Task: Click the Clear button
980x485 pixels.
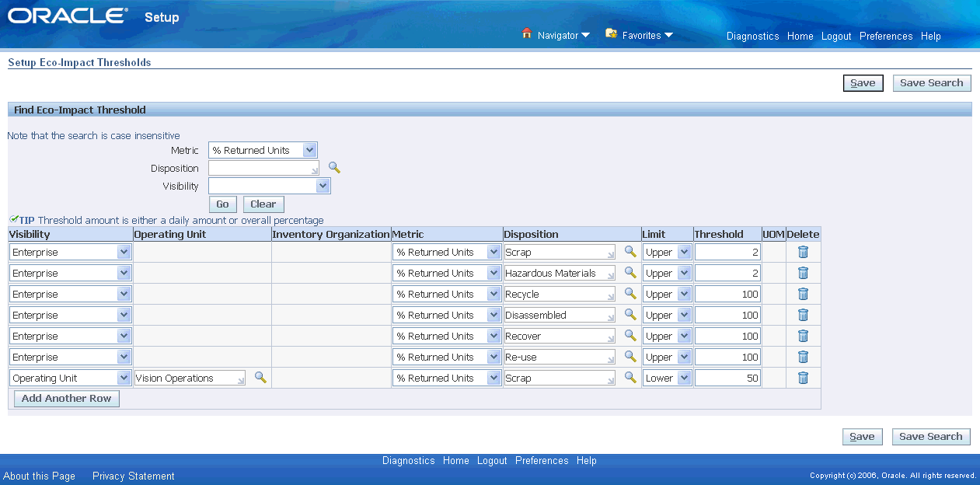Action: coord(263,204)
